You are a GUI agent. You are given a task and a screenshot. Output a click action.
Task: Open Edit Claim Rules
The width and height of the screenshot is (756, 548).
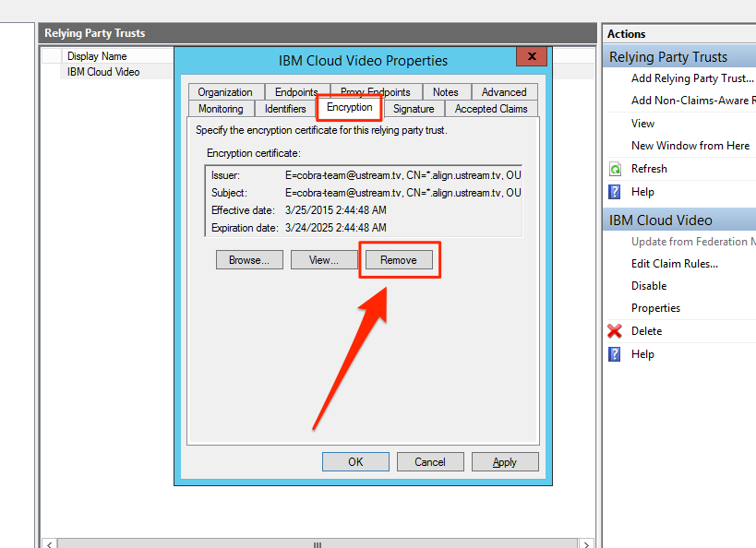(675, 264)
